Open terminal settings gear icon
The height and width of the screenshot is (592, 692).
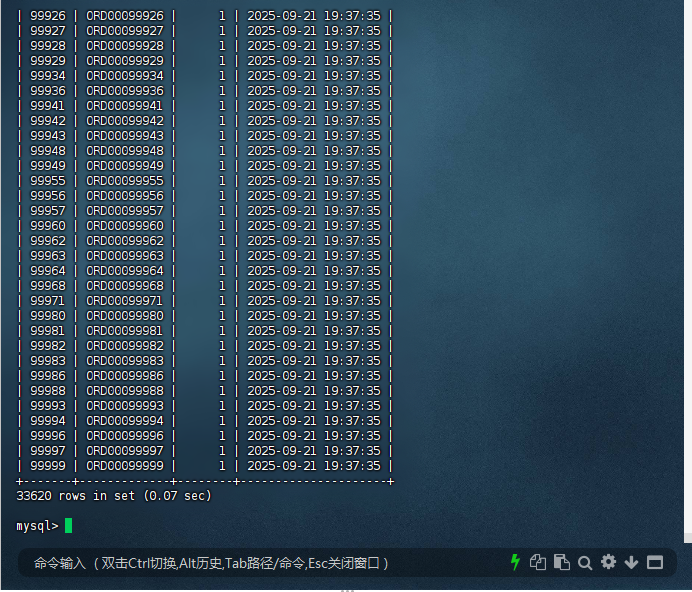(608, 562)
